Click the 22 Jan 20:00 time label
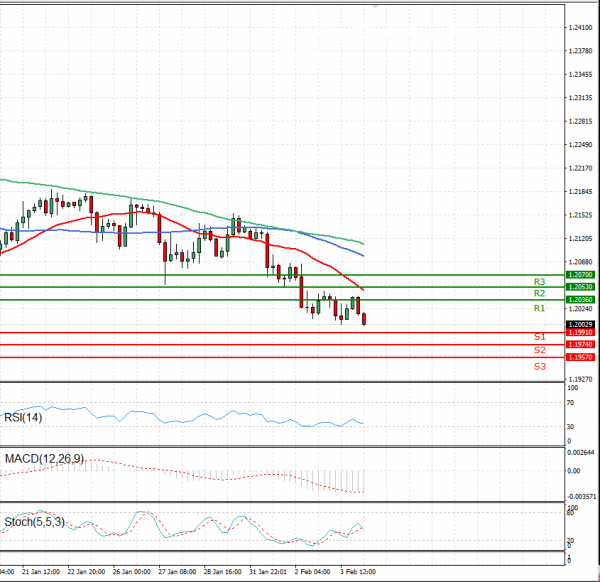 coord(86,572)
